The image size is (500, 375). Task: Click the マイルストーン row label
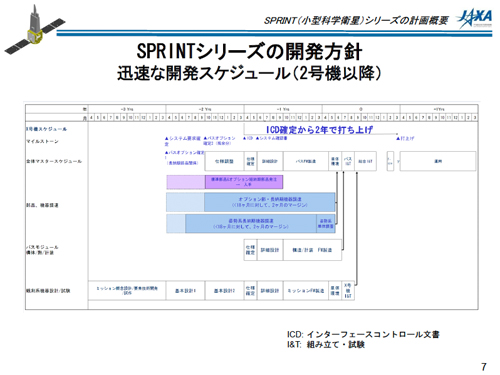[42, 141]
